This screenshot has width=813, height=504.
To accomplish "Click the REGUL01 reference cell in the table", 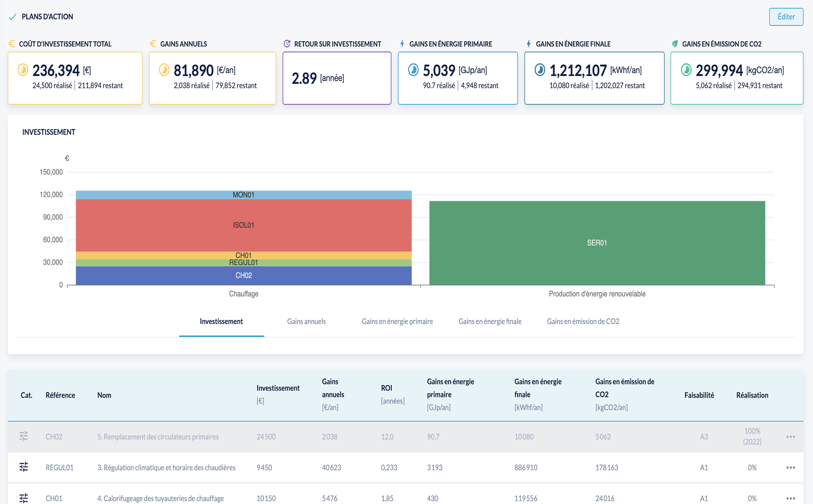I will tap(59, 467).
